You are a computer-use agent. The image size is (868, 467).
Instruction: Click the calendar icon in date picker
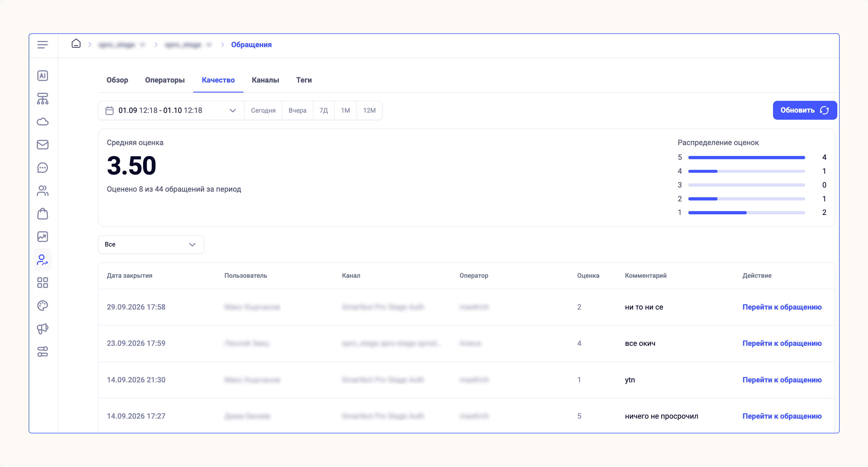tap(109, 111)
